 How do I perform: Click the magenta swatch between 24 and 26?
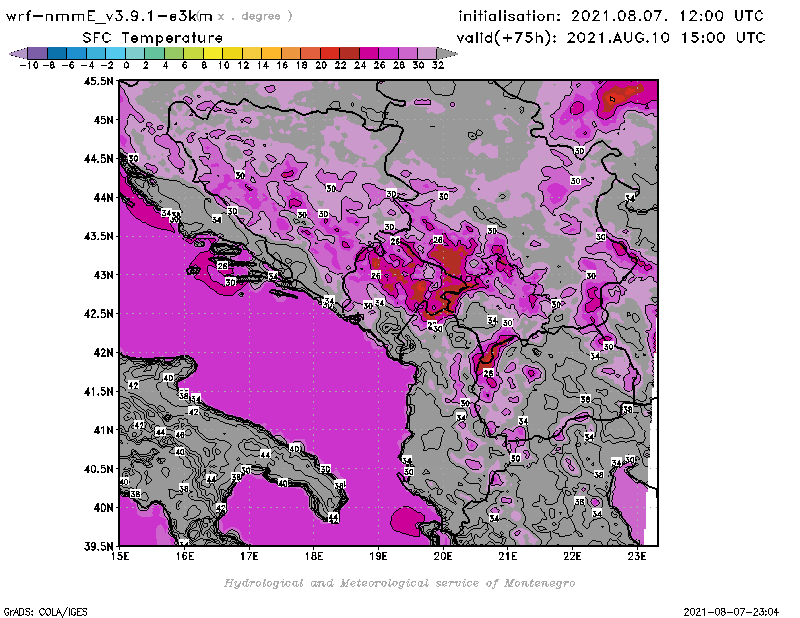pos(369,53)
